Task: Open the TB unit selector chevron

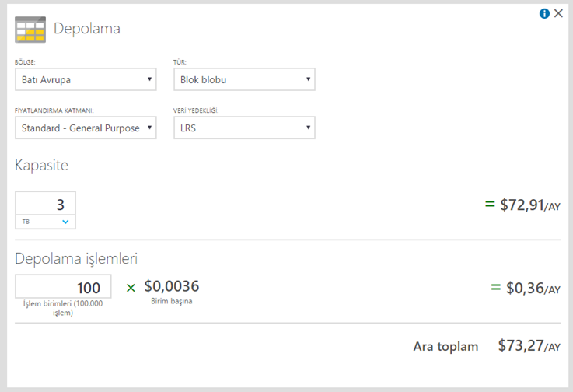Action: pyautogui.click(x=65, y=222)
